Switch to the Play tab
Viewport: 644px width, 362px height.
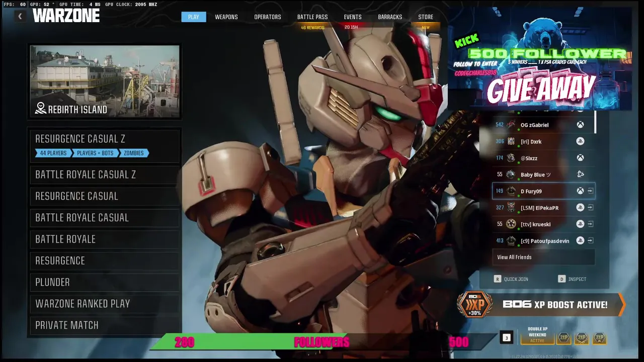click(194, 17)
